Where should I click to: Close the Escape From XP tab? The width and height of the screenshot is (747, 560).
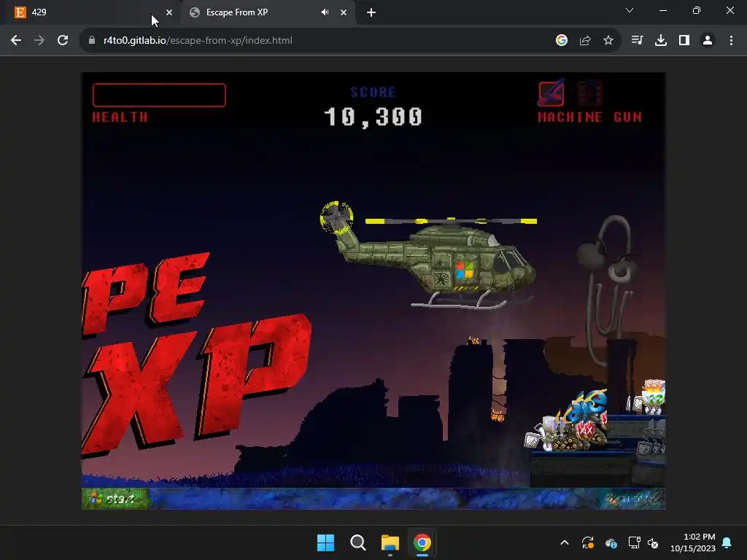344,12
